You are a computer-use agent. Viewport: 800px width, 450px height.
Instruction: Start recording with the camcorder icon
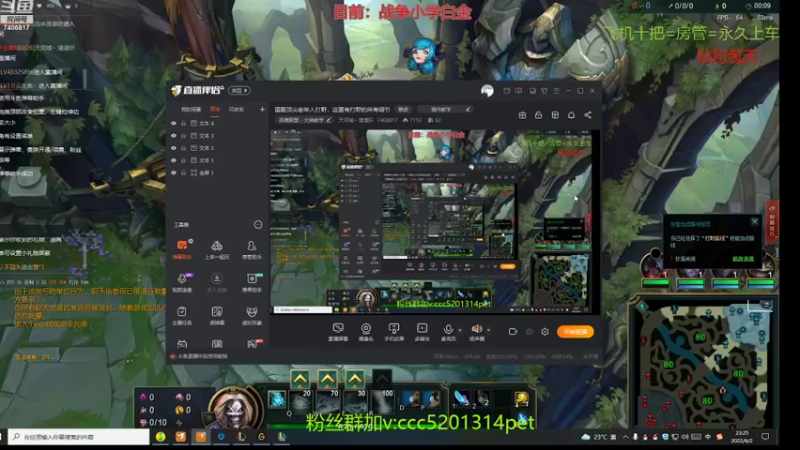[x=513, y=332]
